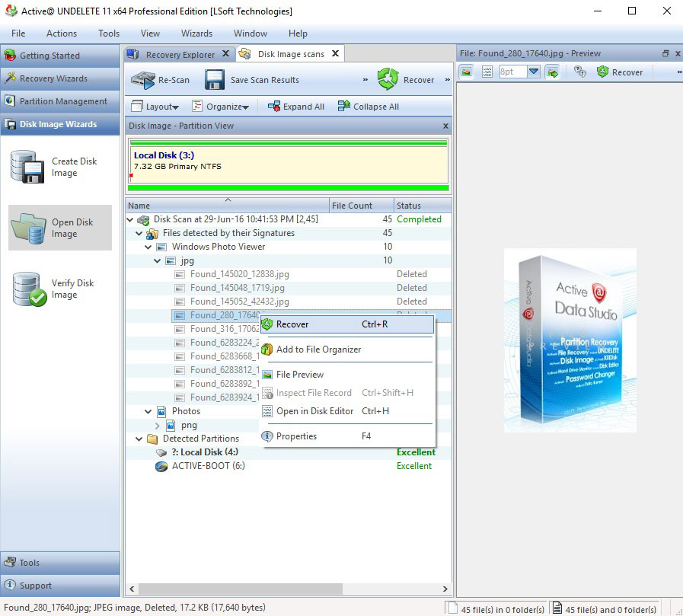Click the 8pt font size field
Image resolution: width=683 pixels, height=616 pixels.
coord(513,72)
